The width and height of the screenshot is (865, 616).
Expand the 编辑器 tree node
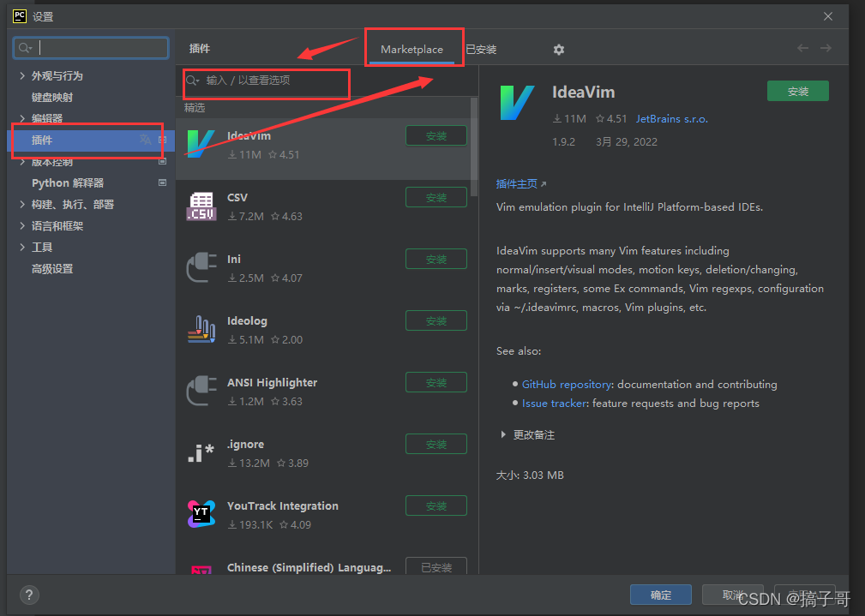click(22, 118)
